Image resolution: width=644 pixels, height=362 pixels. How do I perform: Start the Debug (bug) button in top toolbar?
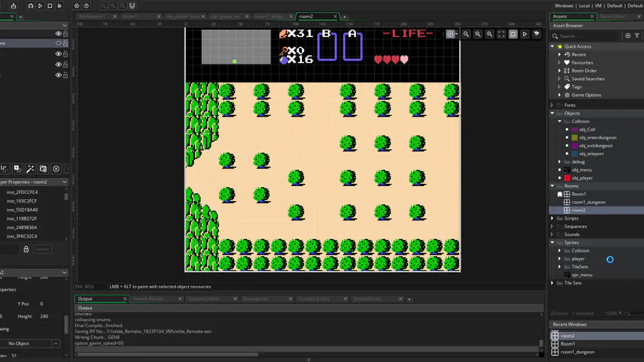point(30,6)
